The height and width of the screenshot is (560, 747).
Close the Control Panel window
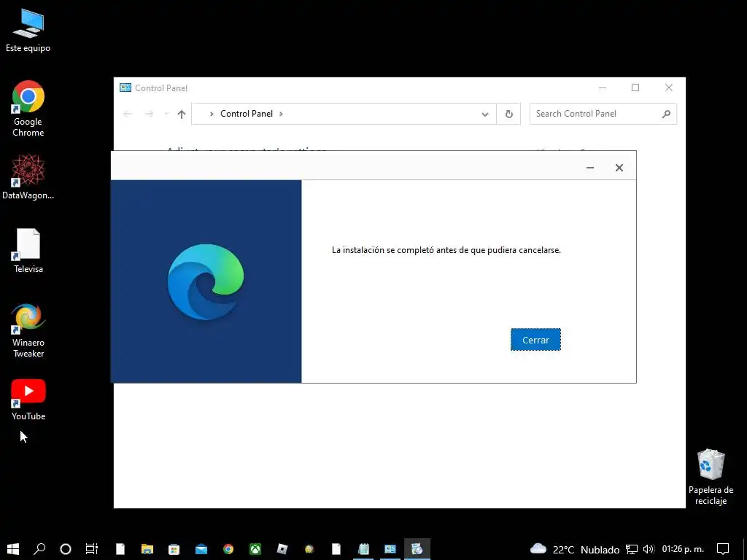[x=669, y=87]
